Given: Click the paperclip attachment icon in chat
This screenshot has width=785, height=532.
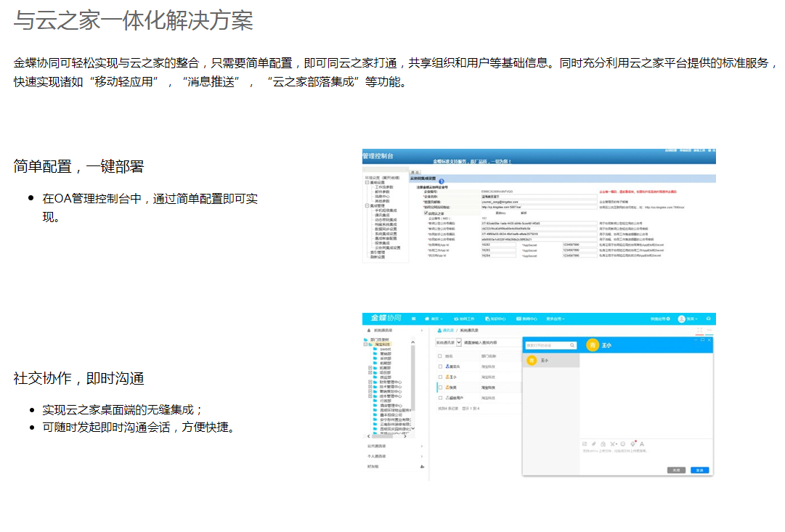Looking at the screenshot, I should (594, 443).
